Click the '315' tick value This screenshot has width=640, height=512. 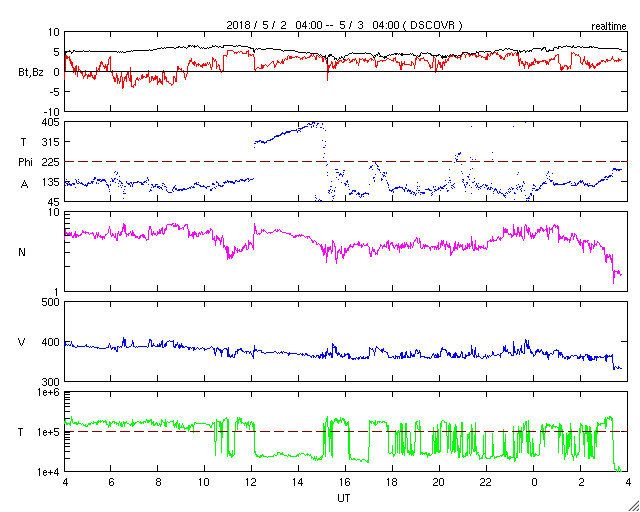[52, 142]
